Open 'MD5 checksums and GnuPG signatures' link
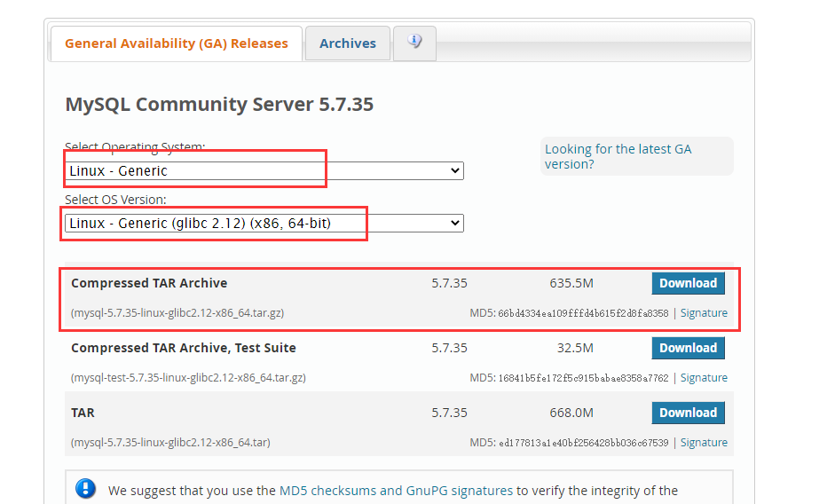This screenshot has width=835, height=504. click(396, 491)
